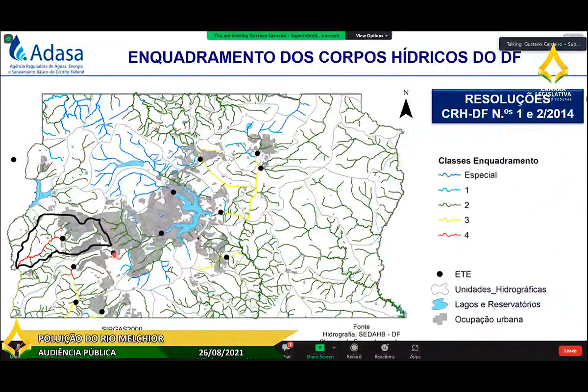588x392 pixels.
Task: Expand the Share Screen options arrow
Action: click(x=334, y=347)
